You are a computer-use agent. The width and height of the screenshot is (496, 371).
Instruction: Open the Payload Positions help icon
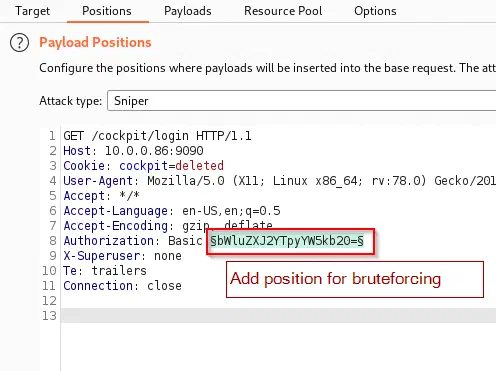pyautogui.click(x=19, y=43)
